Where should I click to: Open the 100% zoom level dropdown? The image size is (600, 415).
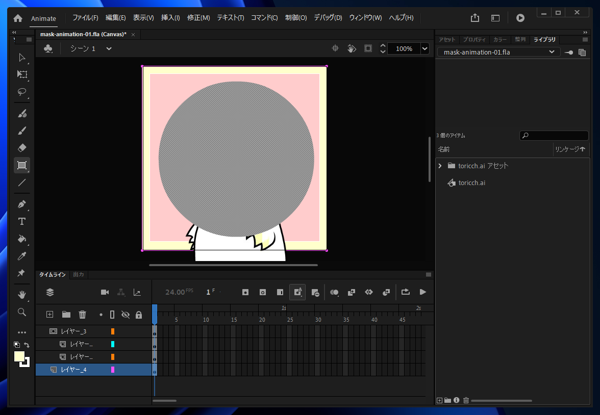click(425, 48)
